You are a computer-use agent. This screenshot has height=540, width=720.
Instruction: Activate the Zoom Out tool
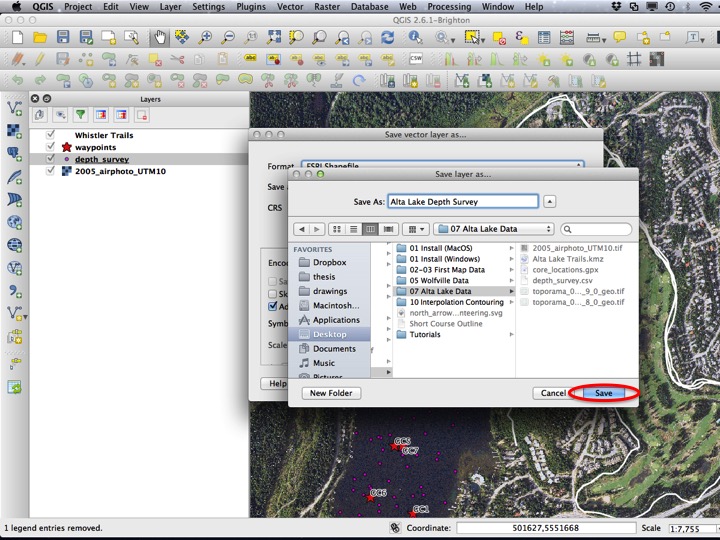[228, 37]
